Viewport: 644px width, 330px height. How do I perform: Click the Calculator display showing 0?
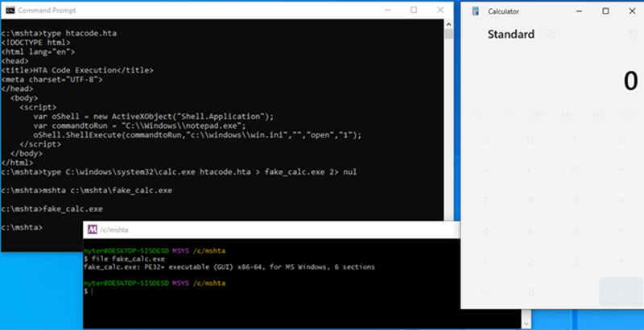coord(631,80)
